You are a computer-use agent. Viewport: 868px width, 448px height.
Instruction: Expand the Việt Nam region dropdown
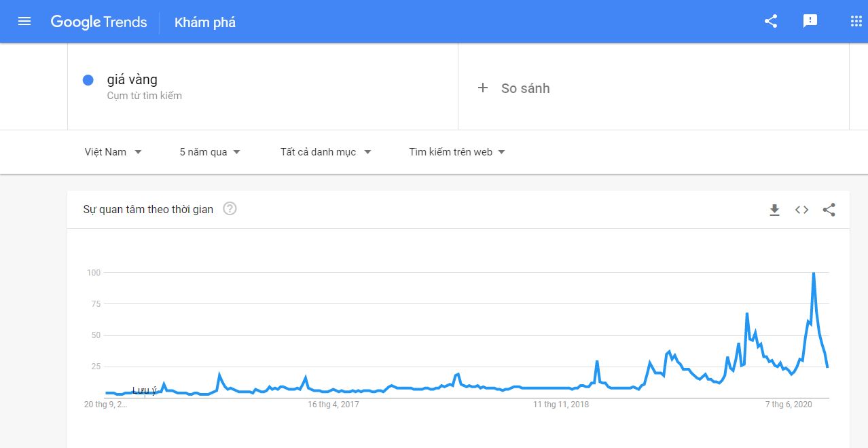(x=113, y=152)
